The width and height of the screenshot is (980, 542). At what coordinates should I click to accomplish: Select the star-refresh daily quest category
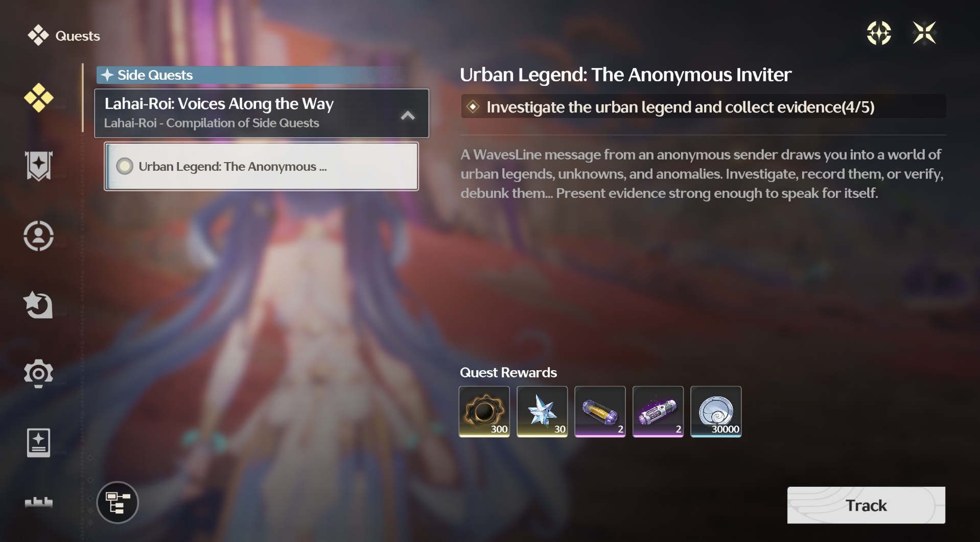(38, 305)
